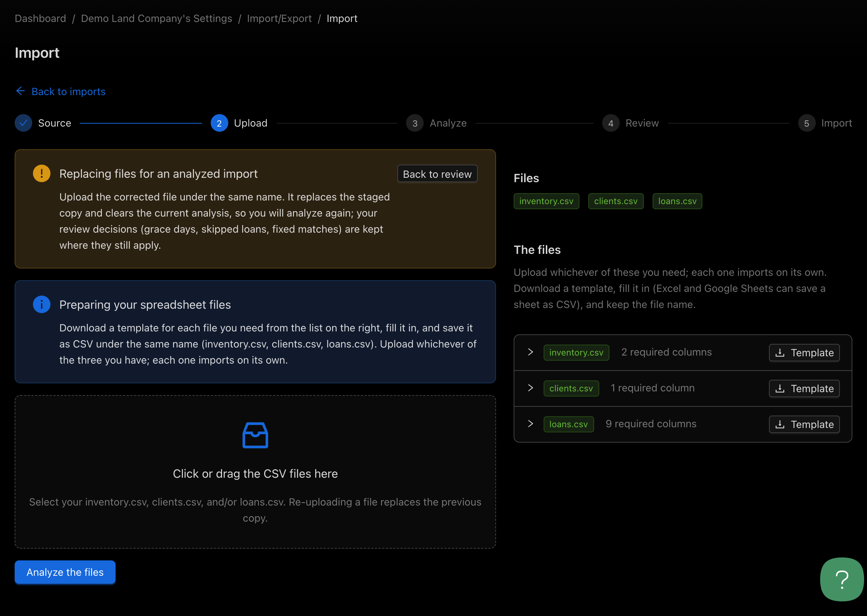
Task: Click '2 required columns' text
Action: [667, 352]
